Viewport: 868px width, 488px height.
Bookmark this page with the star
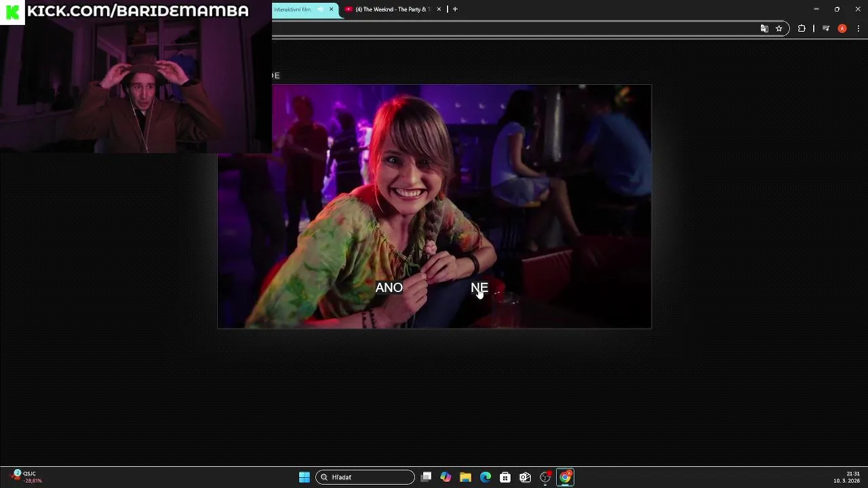coord(779,28)
